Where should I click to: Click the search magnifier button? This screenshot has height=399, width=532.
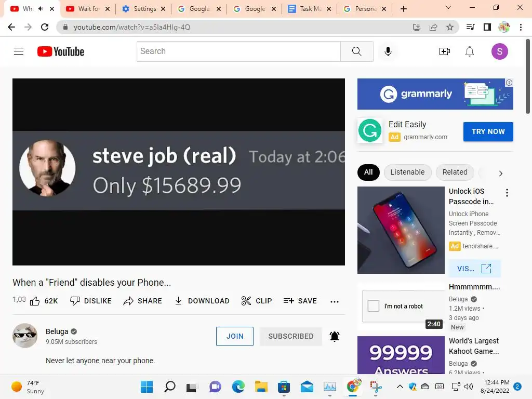tap(356, 51)
